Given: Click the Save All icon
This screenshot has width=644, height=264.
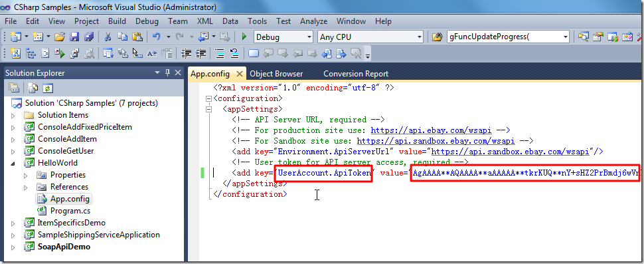Looking at the screenshot, I should pos(89,37).
